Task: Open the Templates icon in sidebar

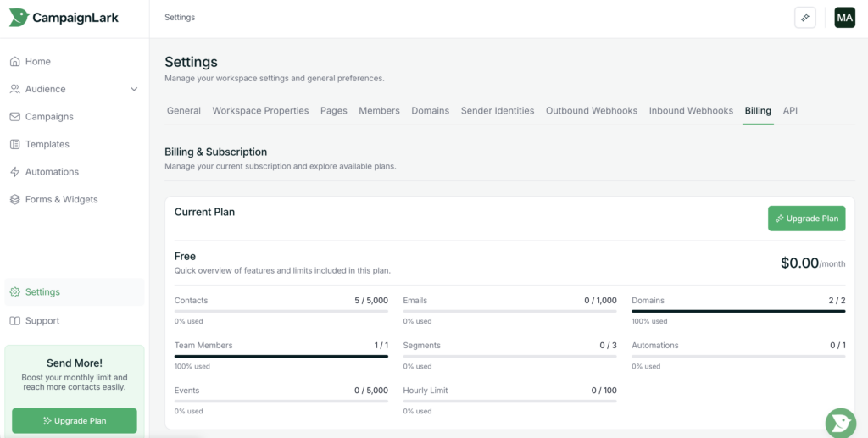Action: [15, 145]
